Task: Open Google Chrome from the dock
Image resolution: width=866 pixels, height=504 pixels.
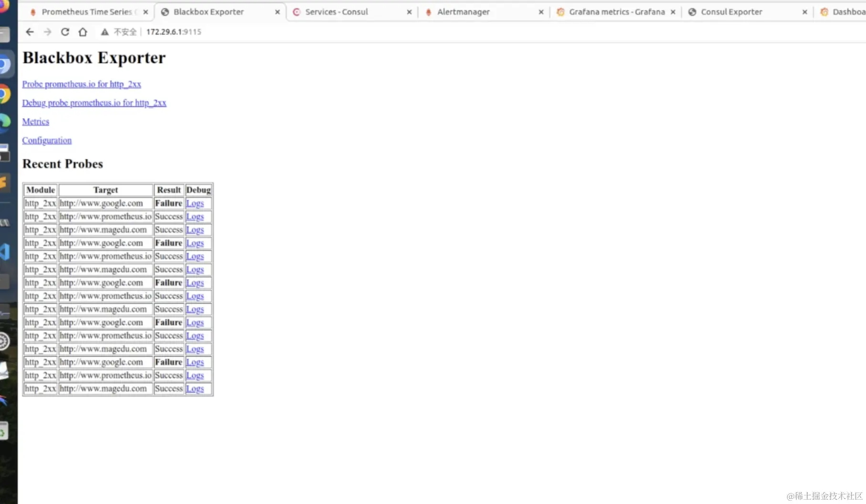Action: pos(4,94)
